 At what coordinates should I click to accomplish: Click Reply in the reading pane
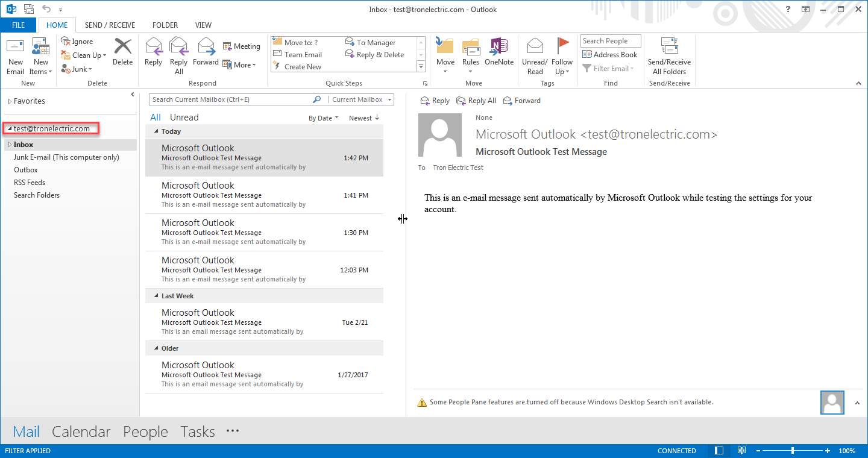(435, 101)
